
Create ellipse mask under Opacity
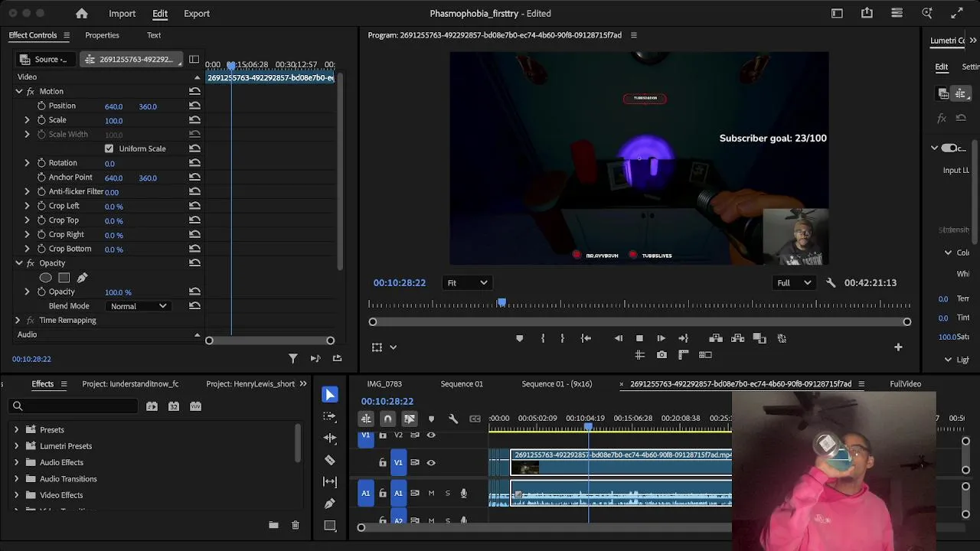point(46,278)
